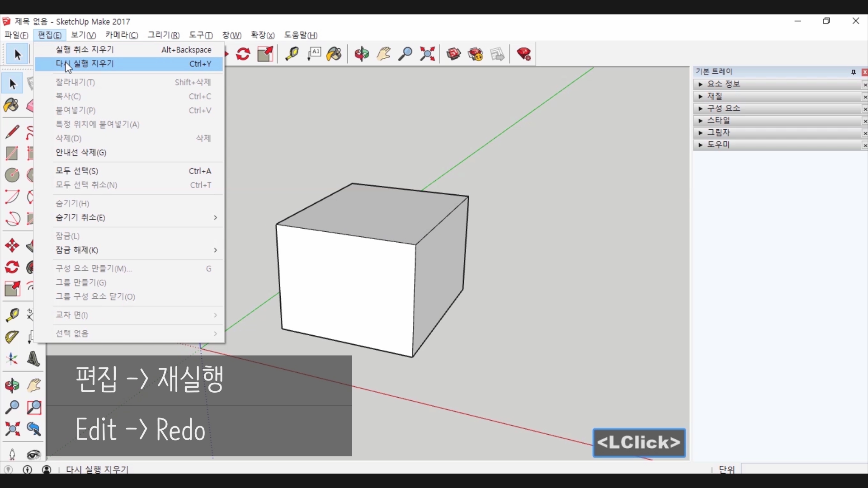Pin the default tray panel
Screen dimensions: 868x488
click(x=854, y=72)
